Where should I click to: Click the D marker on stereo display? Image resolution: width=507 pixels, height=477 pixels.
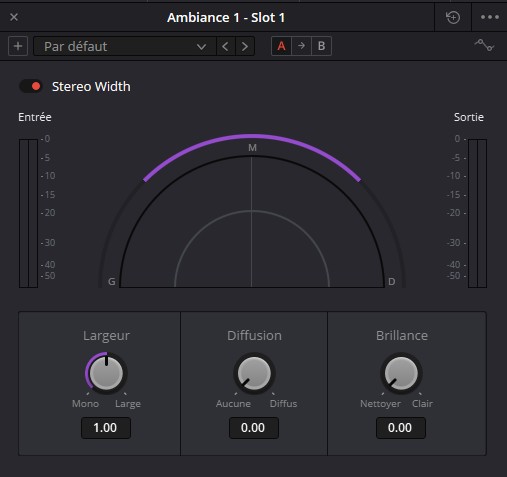(x=392, y=282)
